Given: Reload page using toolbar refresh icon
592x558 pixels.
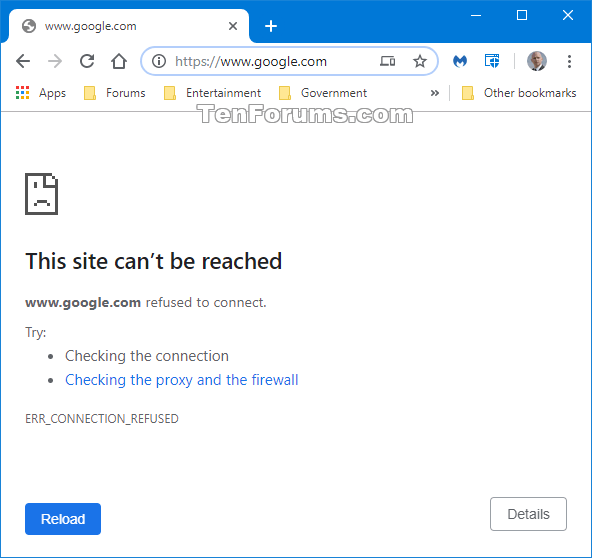Looking at the screenshot, I should 87,61.
